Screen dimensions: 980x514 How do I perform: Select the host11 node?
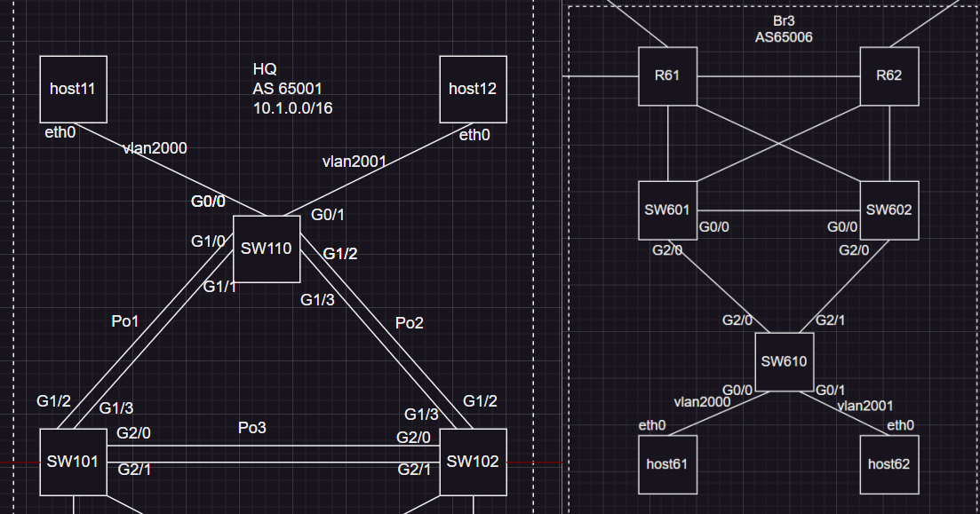73,89
